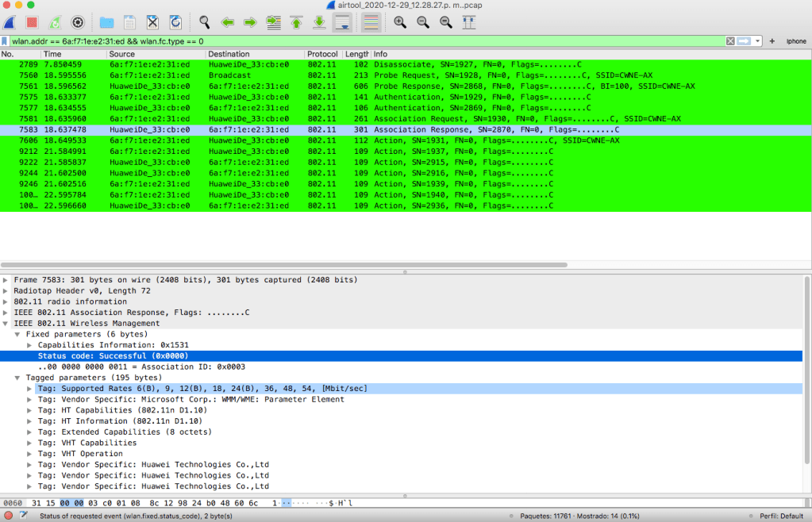The width and height of the screenshot is (812, 522).
Task: Go to the first packet arrow icon
Action: pyautogui.click(x=297, y=22)
